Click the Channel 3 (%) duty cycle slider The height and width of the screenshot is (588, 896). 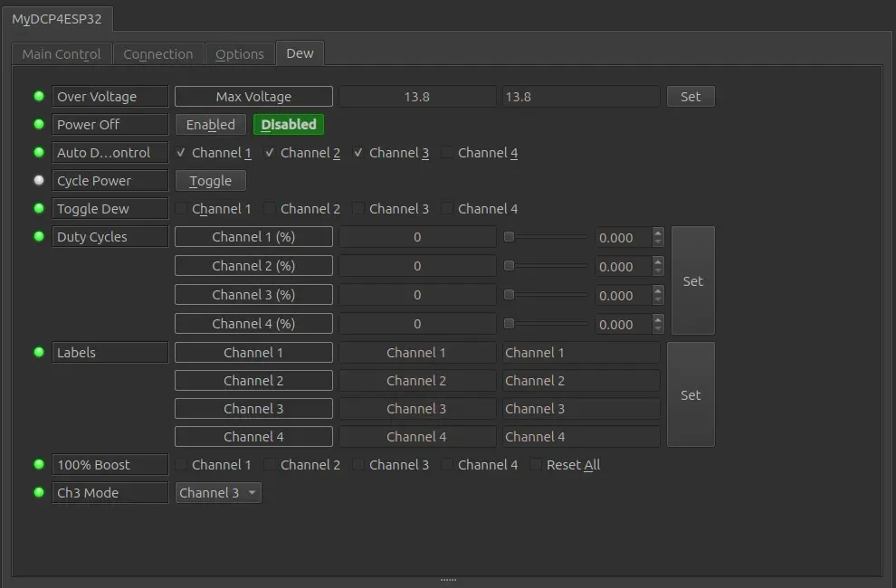coord(546,294)
